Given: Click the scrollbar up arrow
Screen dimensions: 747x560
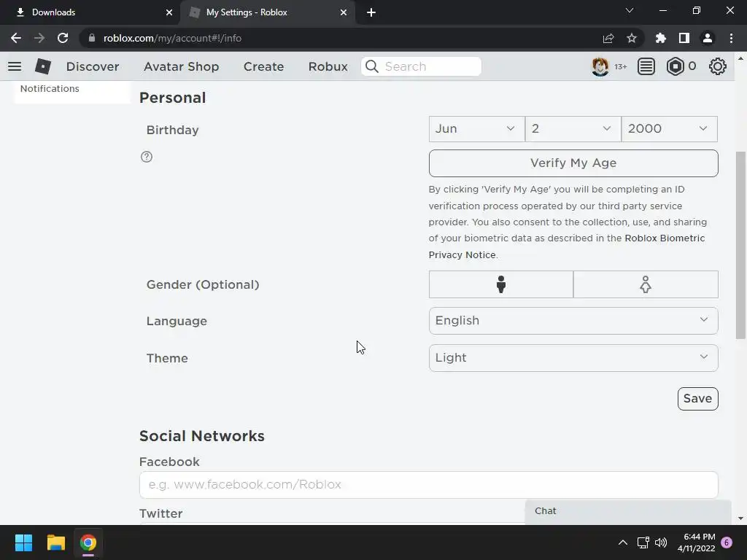Looking at the screenshot, I should pyautogui.click(x=740, y=58).
